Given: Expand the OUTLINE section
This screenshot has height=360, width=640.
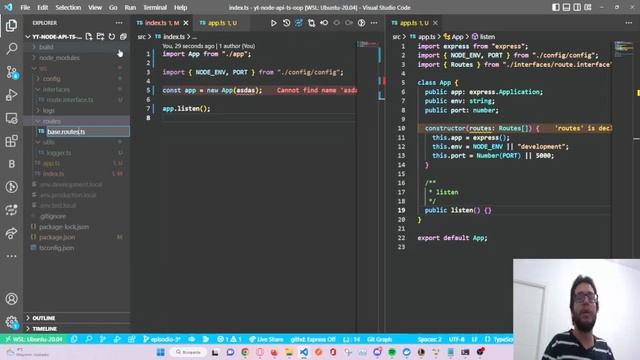Looking at the screenshot, I should [x=44, y=318].
